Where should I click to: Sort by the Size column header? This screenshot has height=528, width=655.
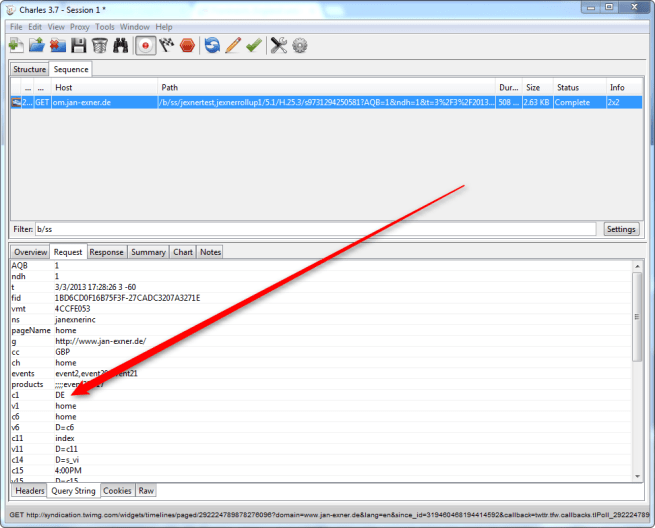538,87
